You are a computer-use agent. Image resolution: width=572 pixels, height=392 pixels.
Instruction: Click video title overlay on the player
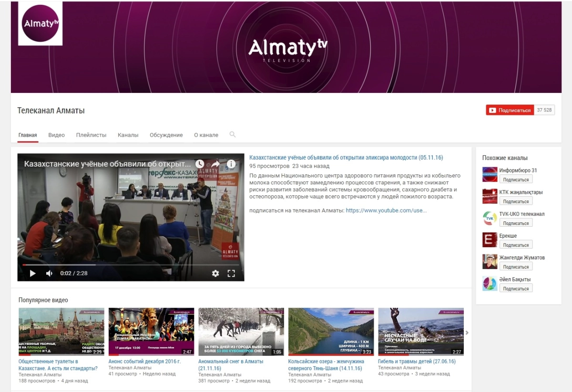[107, 164]
